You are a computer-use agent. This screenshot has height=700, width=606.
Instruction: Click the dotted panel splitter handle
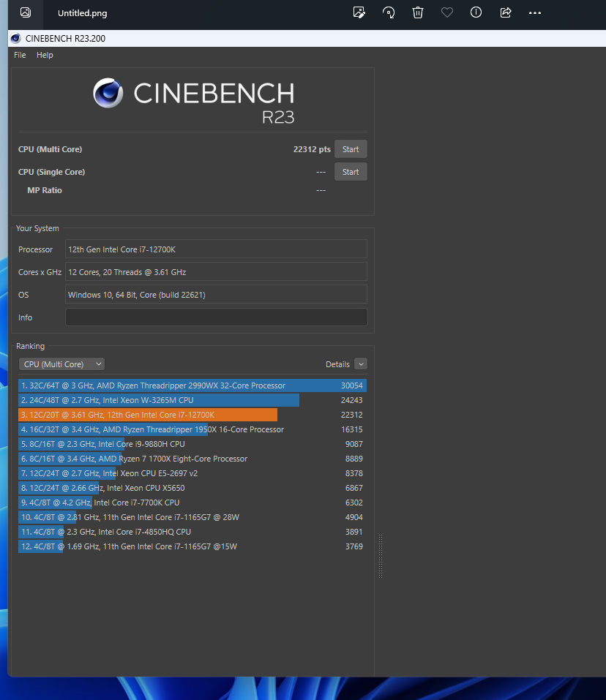click(381, 556)
